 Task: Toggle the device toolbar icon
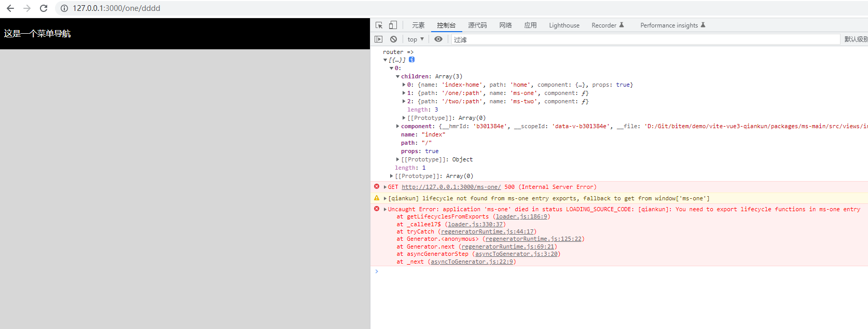click(393, 25)
